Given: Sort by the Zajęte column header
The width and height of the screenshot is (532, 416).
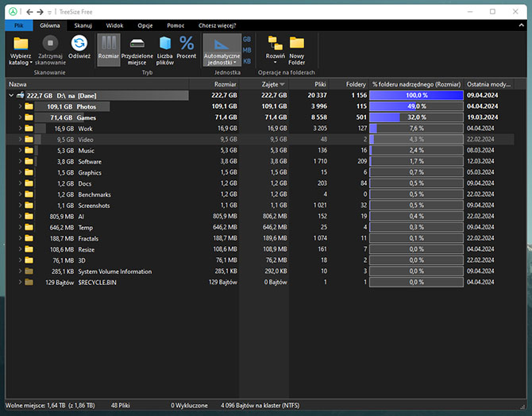Looking at the screenshot, I should point(264,84).
